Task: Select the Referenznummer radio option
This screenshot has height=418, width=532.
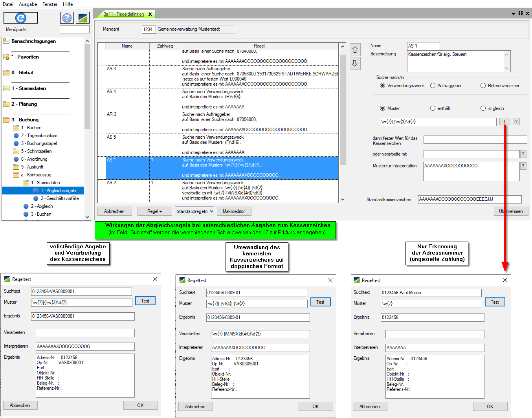Action: coord(483,86)
